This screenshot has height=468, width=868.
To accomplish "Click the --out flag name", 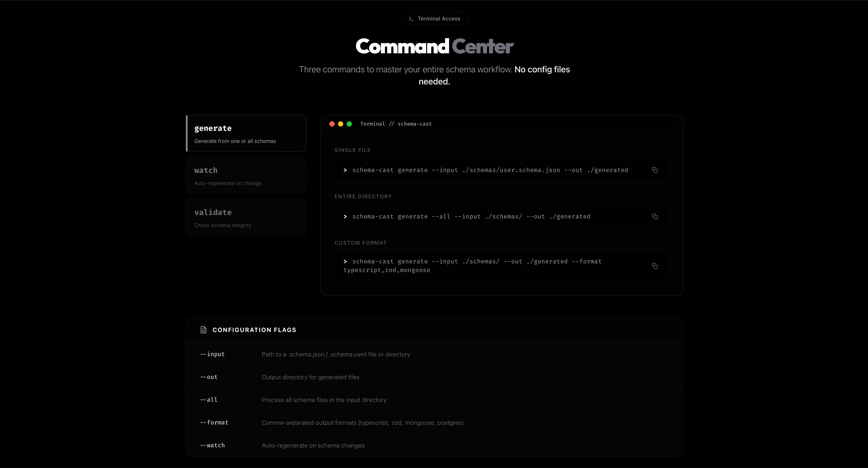I will coord(209,377).
